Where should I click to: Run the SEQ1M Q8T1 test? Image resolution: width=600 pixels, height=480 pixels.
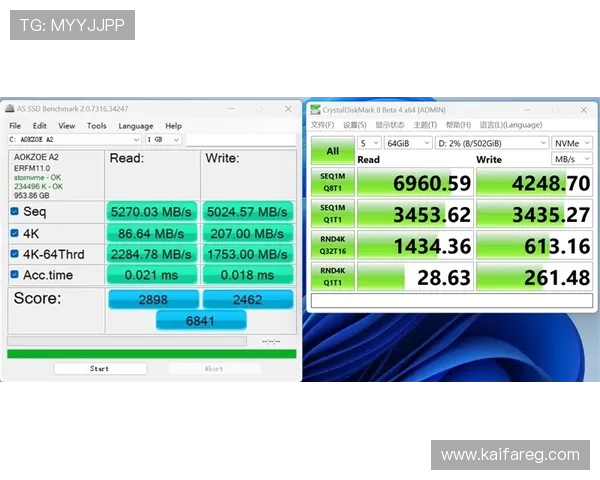tap(332, 183)
